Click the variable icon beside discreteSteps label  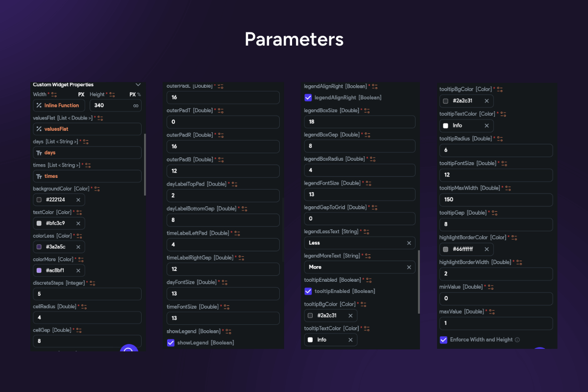point(92,283)
